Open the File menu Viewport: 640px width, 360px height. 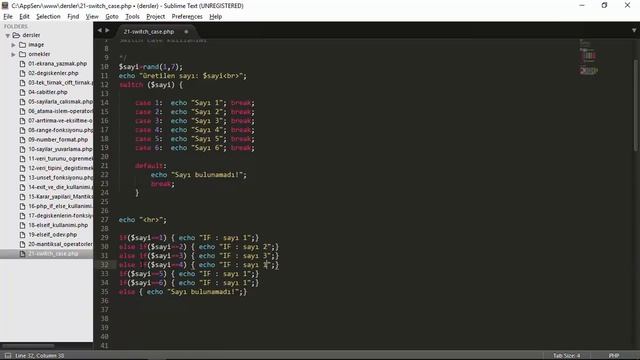pyautogui.click(x=8, y=17)
